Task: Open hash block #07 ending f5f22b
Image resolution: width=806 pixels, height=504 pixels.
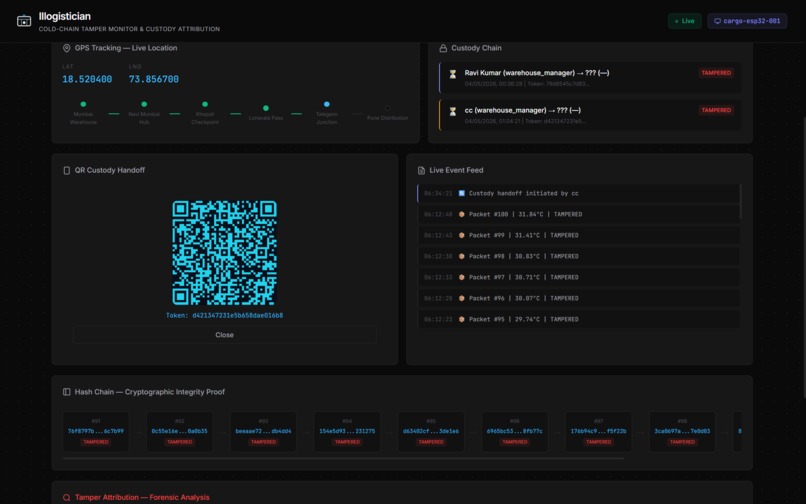Action: coord(598,432)
